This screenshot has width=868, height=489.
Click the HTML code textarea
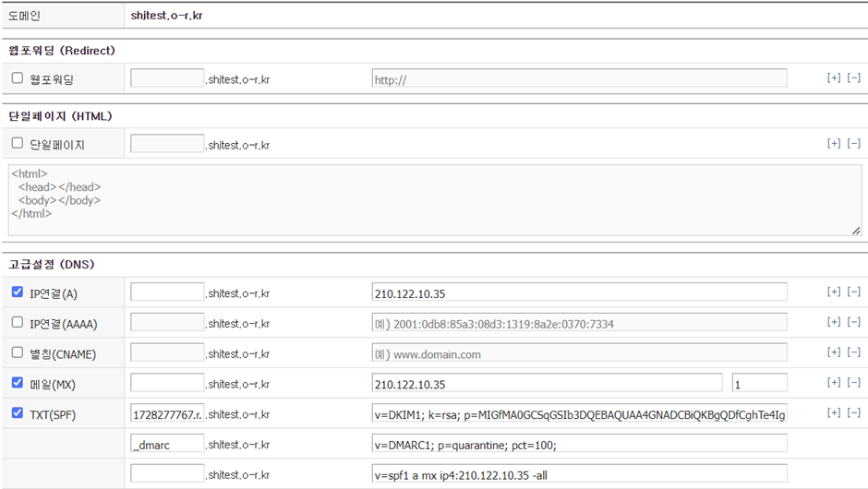(434, 200)
